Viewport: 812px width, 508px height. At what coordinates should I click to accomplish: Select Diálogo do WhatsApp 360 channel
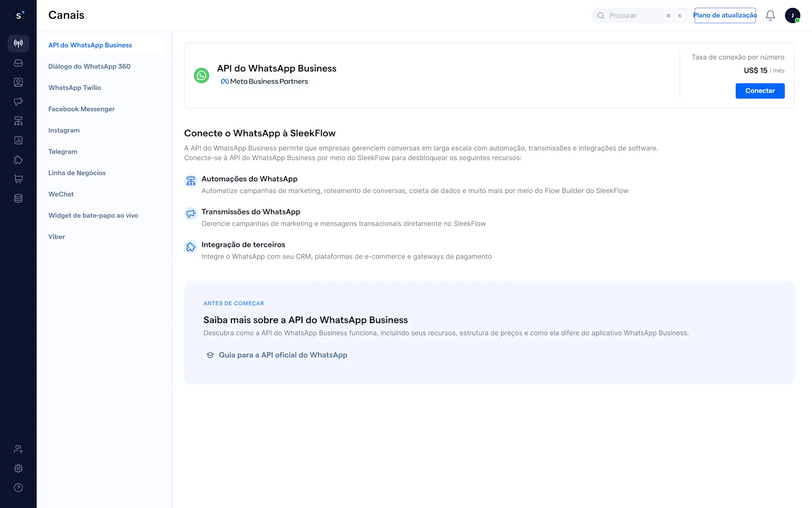point(104,67)
